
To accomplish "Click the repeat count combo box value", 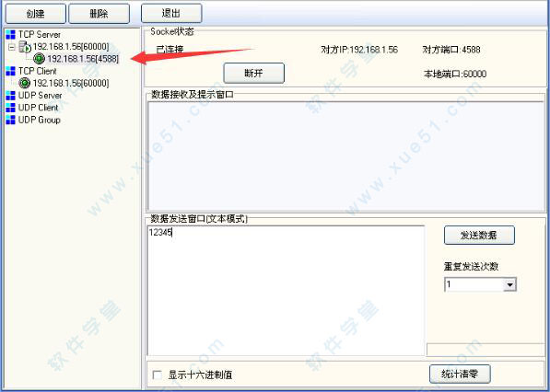I will (x=474, y=284).
